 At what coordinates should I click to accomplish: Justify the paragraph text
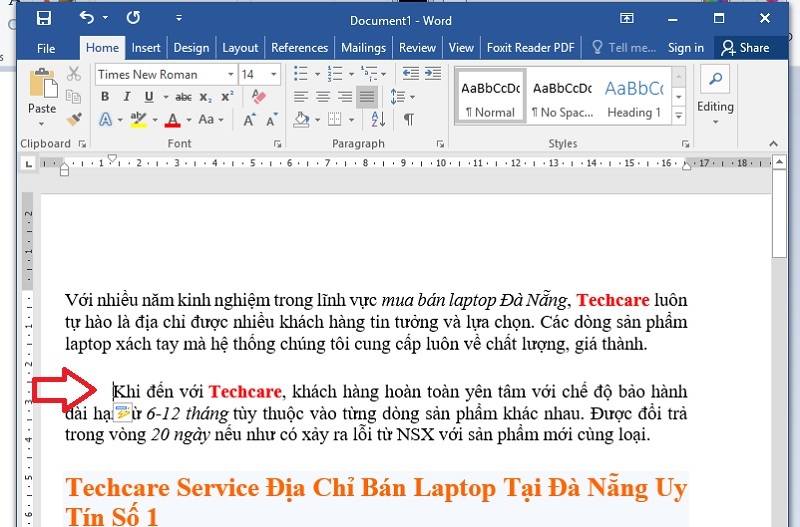[367, 96]
